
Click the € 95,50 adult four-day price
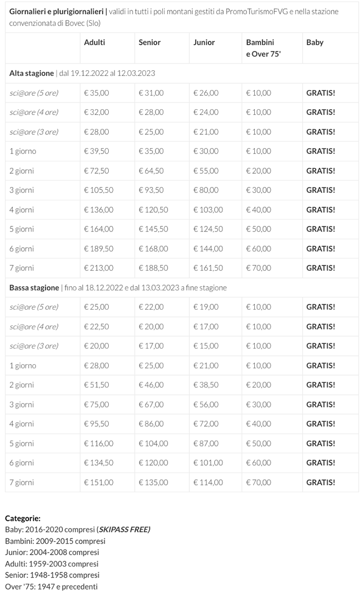(x=97, y=424)
